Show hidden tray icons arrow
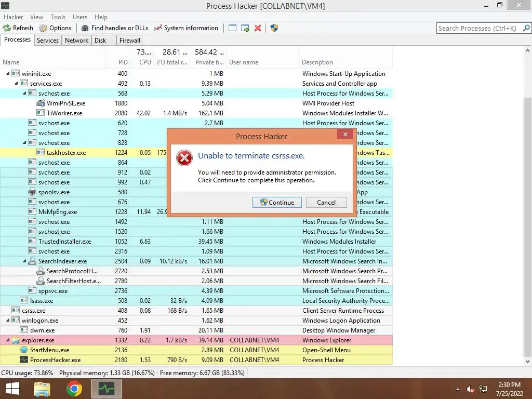Image resolution: width=532 pixels, height=399 pixels. [x=458, y=390]
